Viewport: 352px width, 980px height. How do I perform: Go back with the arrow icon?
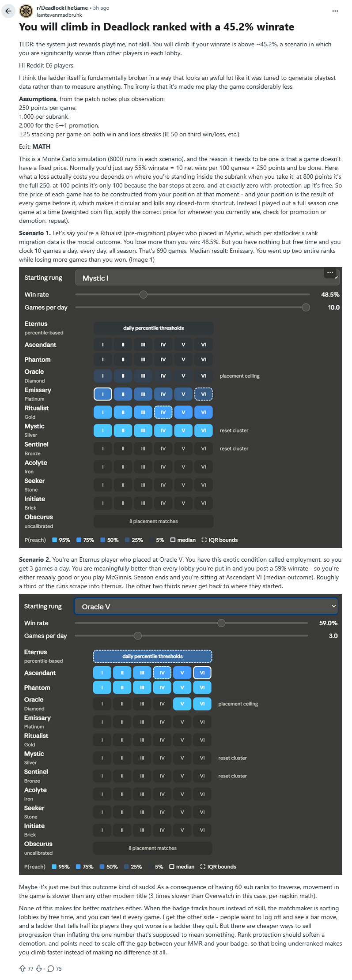[8, 11]
